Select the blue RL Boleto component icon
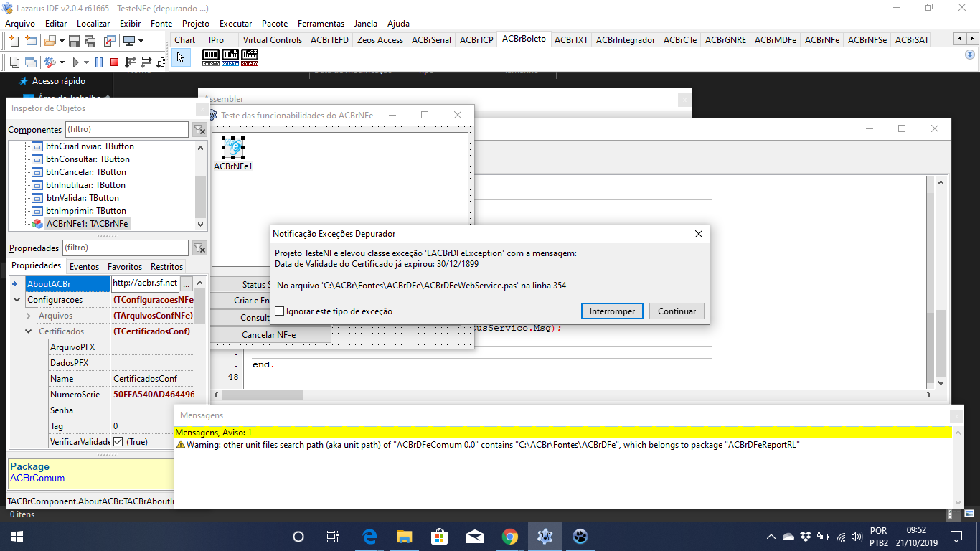 click(x=230, y=58)
